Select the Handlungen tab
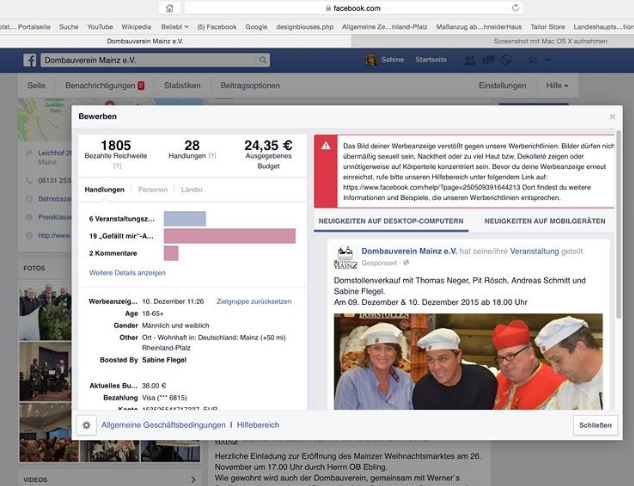 [104, 190]
